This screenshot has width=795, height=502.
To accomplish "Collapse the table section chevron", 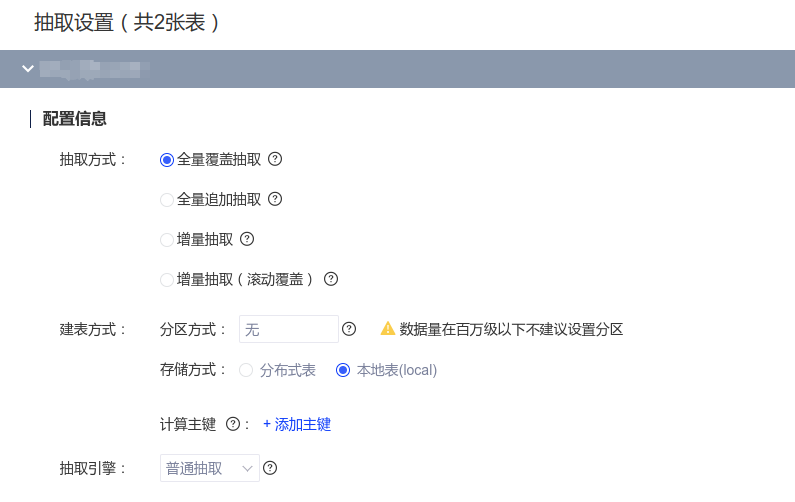I will click(27, 68).
